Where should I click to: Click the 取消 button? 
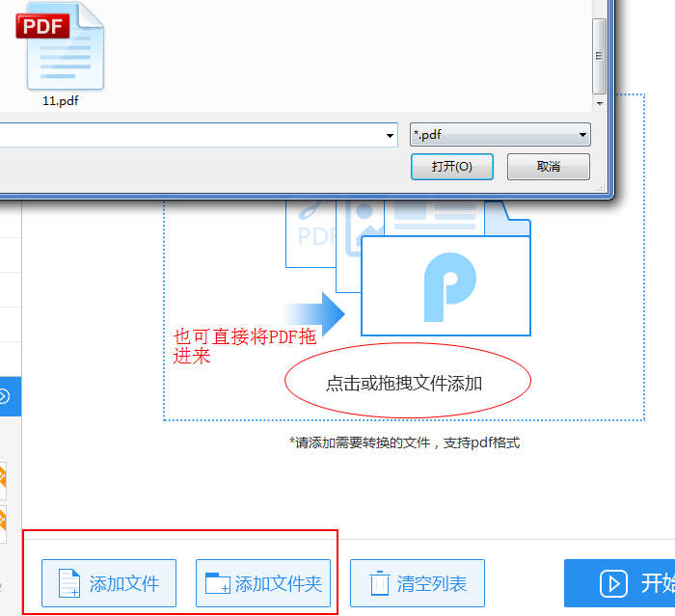pyautogui.click(x=549, y=167)
